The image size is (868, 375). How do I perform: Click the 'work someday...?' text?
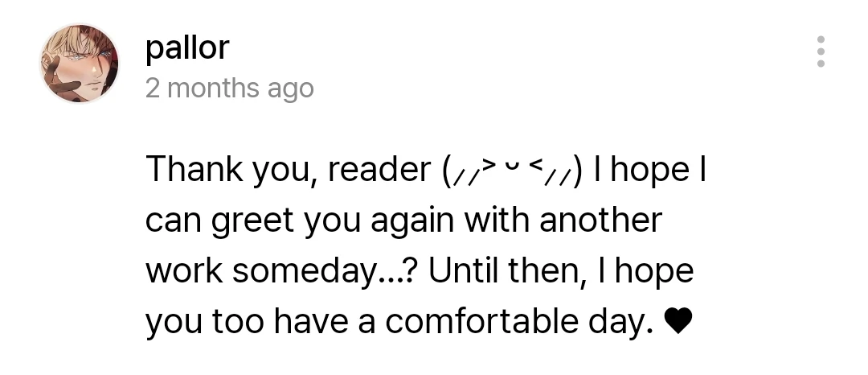[280, 271]
